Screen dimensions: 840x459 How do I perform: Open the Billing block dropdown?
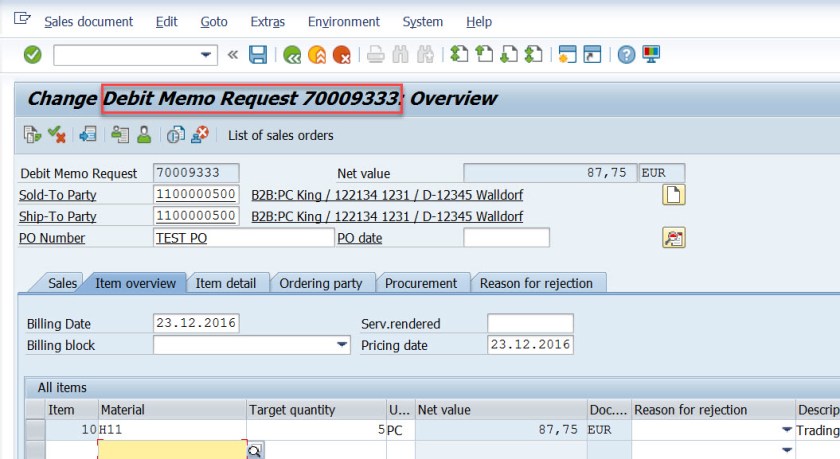pos(341,345)
